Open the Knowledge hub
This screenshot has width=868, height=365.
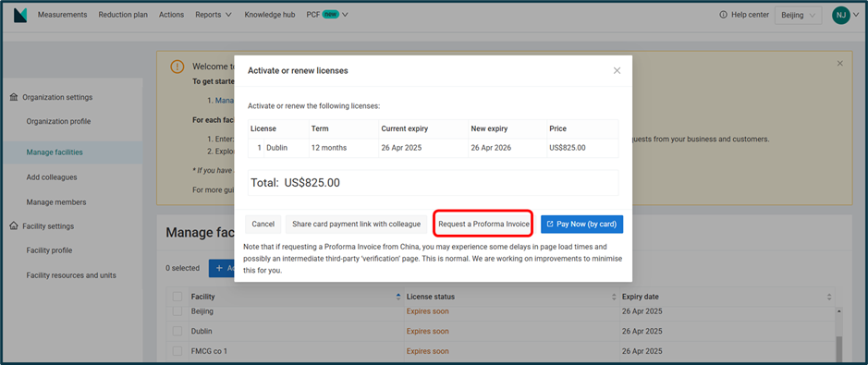pos(270,15)
